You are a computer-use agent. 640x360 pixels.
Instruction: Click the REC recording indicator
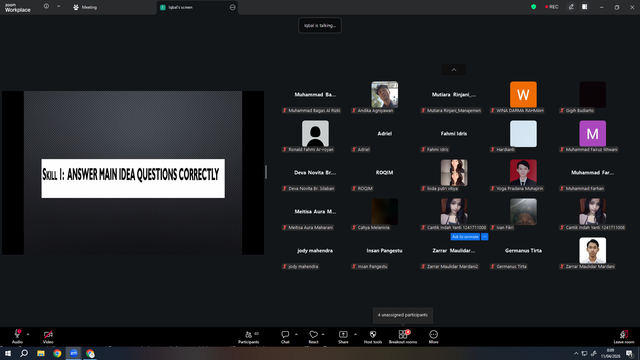[x=551, y=7]
